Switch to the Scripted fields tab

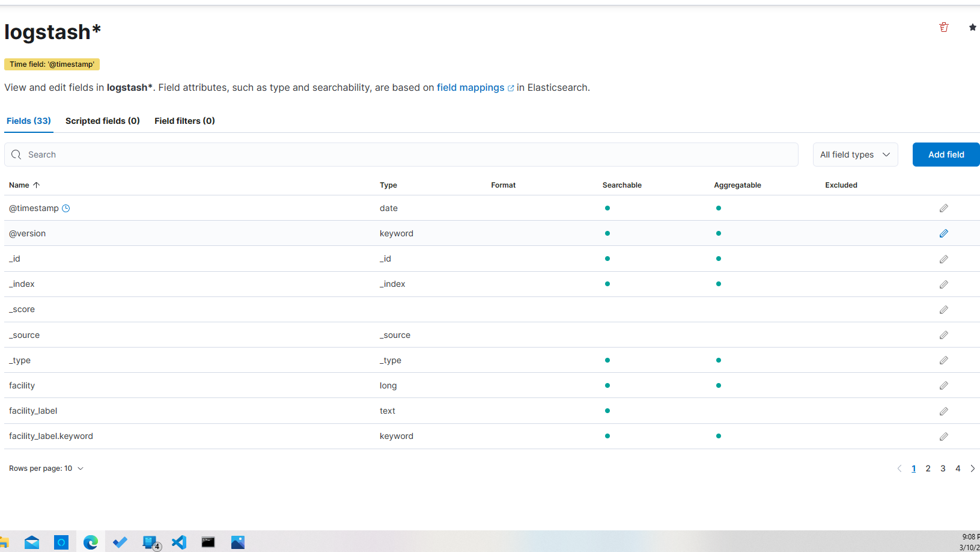coord(102,121)
